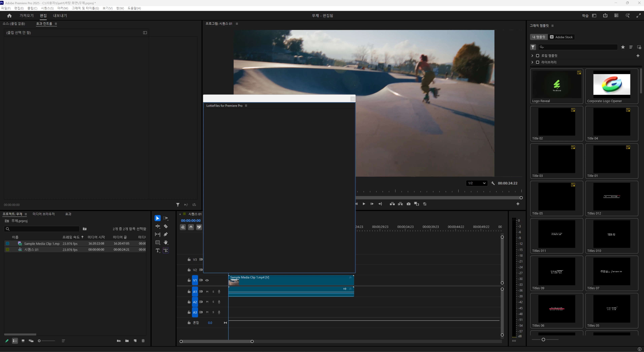
Task: Toggle lock on the V3 track
Action: click(189, 259)
